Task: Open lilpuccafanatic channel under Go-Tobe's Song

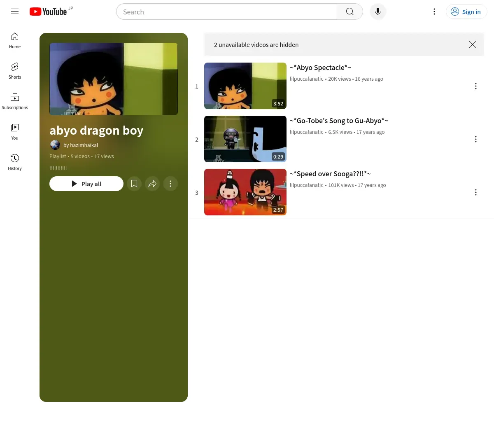Action: pos(307,132)
